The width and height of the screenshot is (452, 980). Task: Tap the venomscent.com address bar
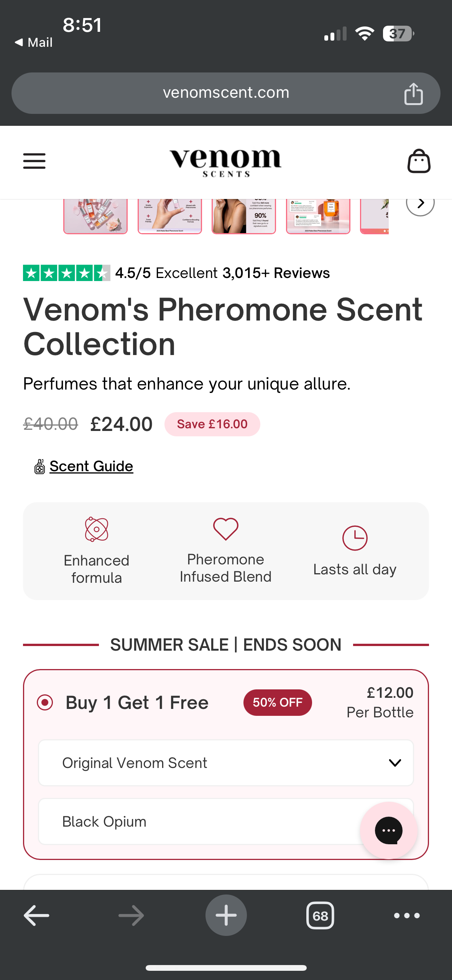(x=226, y=93)
